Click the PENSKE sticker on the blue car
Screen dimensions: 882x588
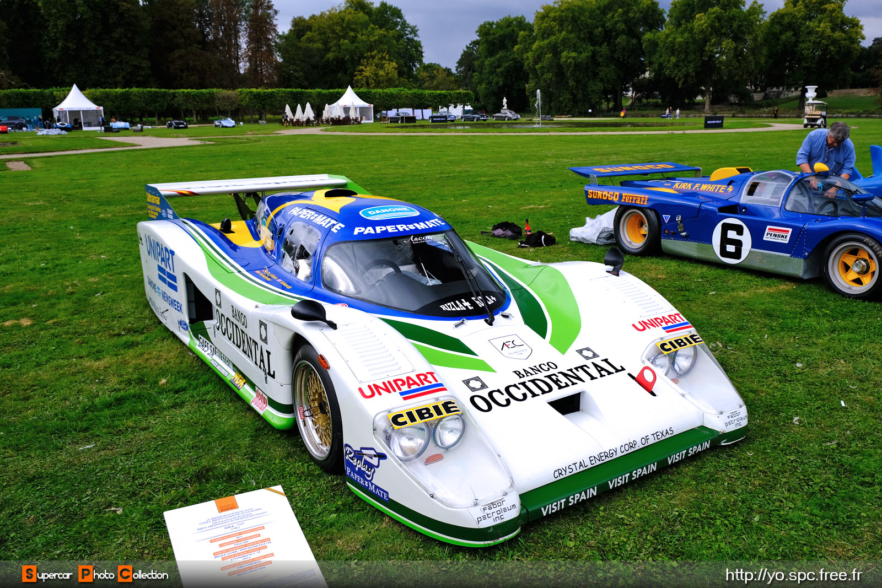(777, 234)
